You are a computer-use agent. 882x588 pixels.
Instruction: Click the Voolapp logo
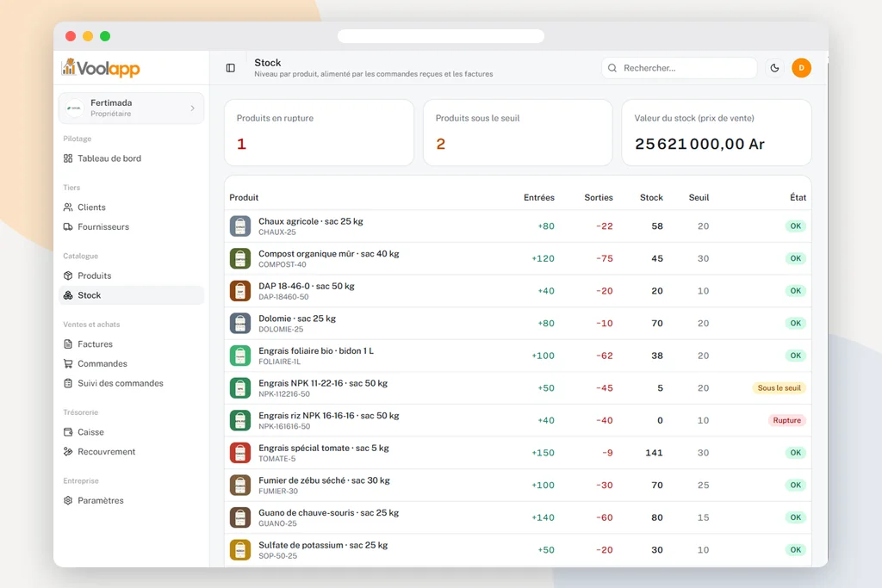coord(102,68)
